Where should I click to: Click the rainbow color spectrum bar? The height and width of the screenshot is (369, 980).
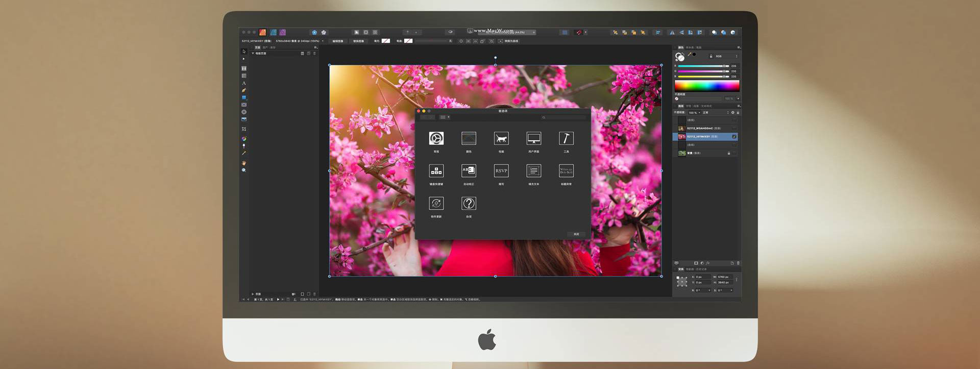tap(707, 86)
